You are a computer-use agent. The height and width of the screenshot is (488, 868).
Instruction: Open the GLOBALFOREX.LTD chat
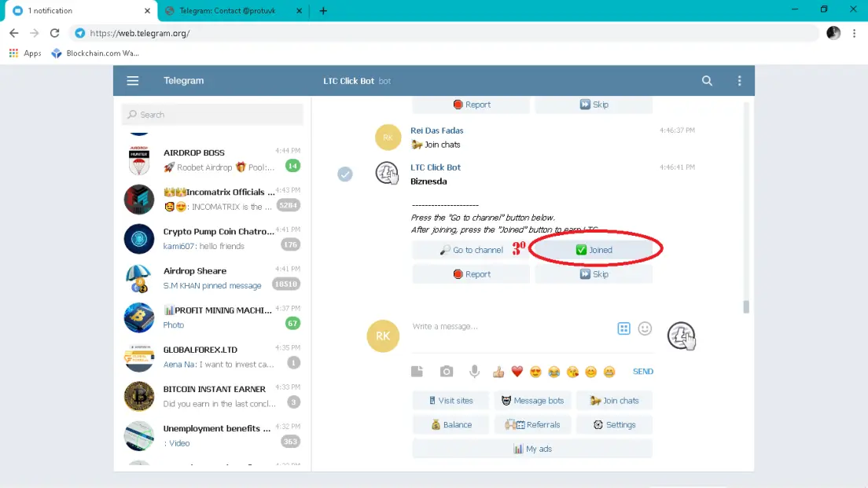coord(212,357)
